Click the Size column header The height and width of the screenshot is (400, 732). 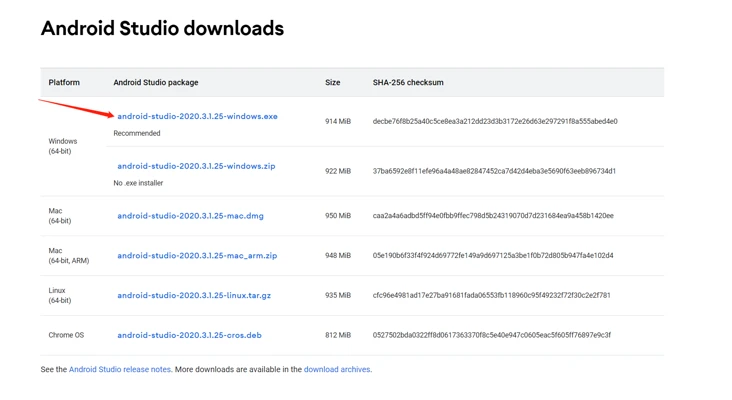333,83
